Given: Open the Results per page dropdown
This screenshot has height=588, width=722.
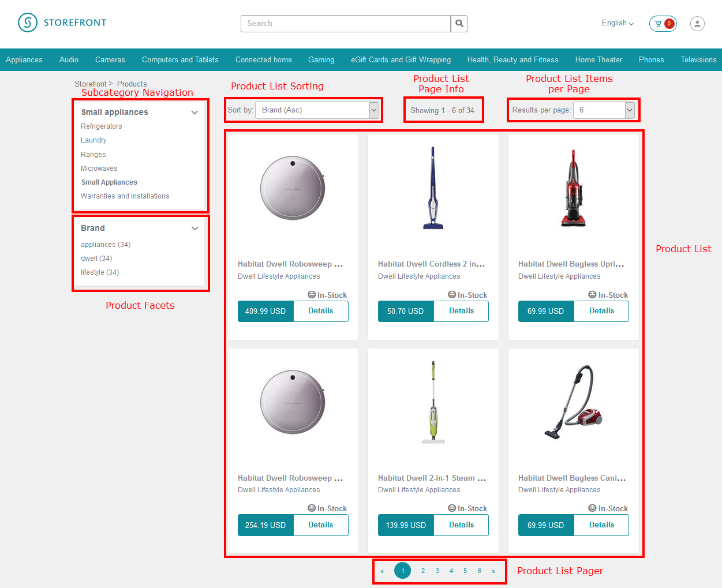Looking at the screenshot, I should coord(604,110).
